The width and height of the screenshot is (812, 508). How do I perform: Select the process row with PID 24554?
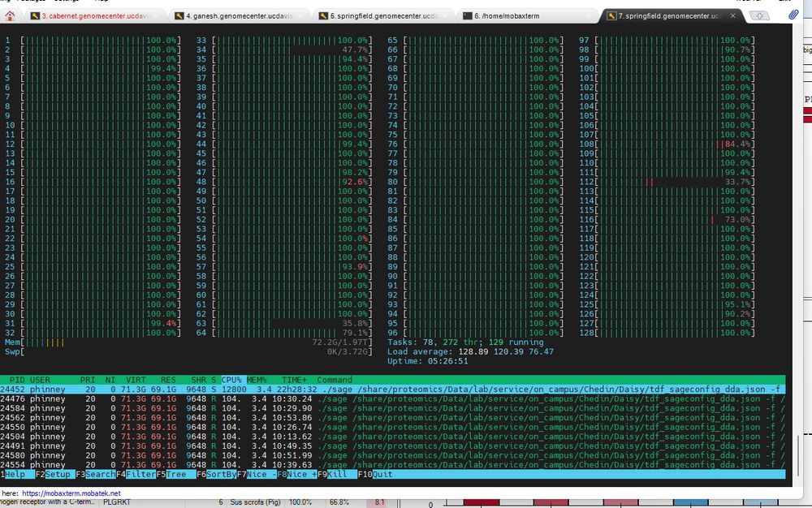(x=392, y=465)
